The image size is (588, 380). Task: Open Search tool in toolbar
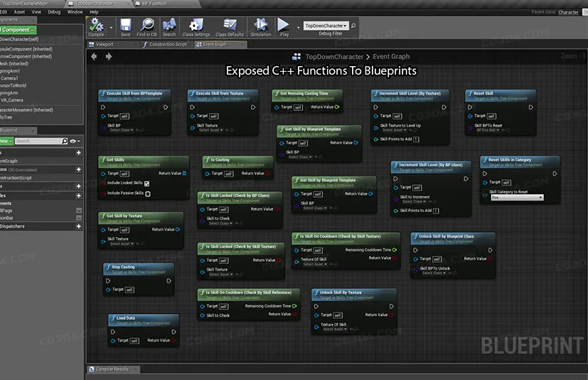[x=169, y=27]
